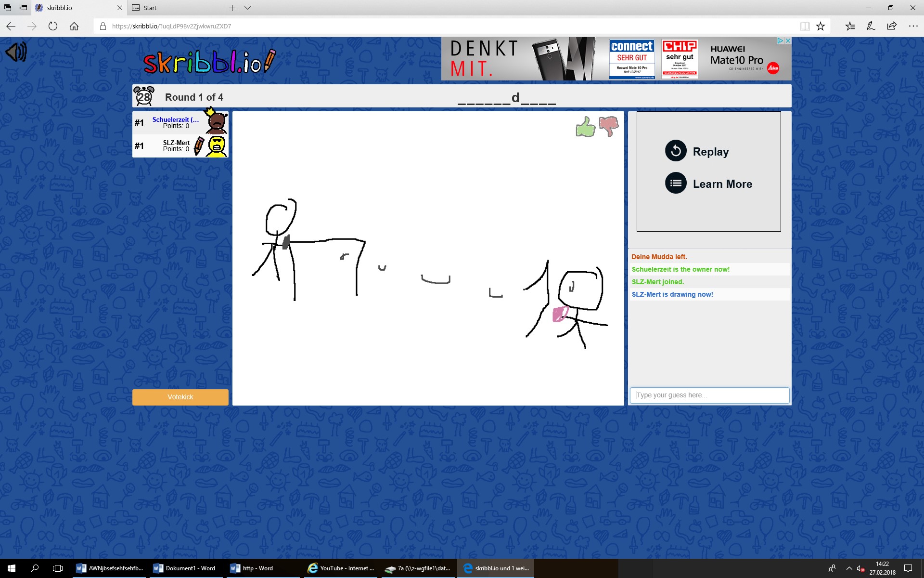Focus the guess input field
Viewport: 924px width, 578px height.
point(709,395)
